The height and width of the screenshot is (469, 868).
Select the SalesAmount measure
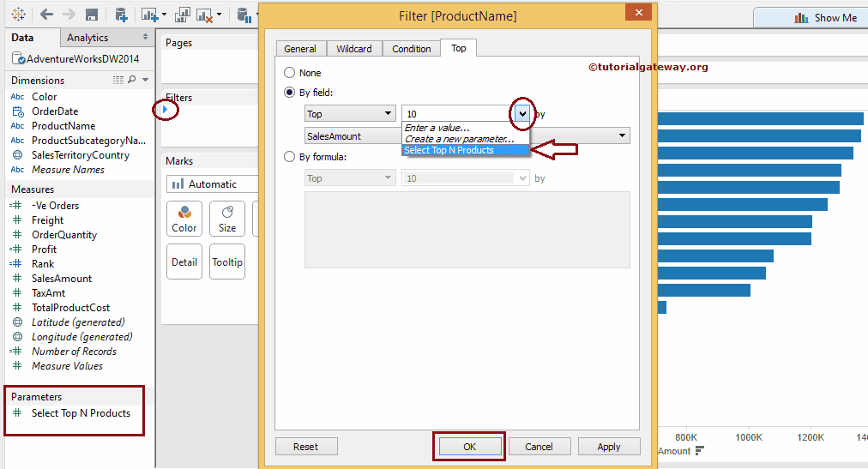coord(62,278)
